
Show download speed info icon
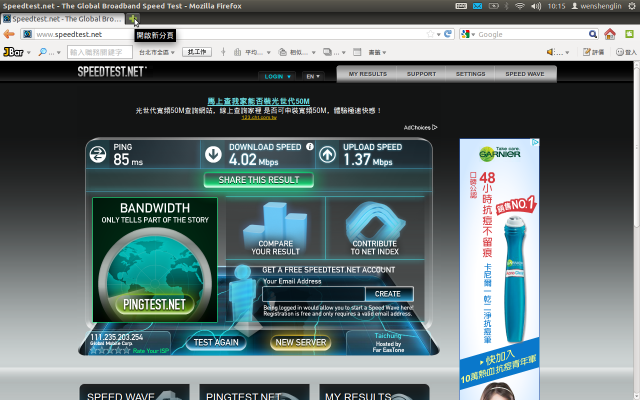coord(310,147)
